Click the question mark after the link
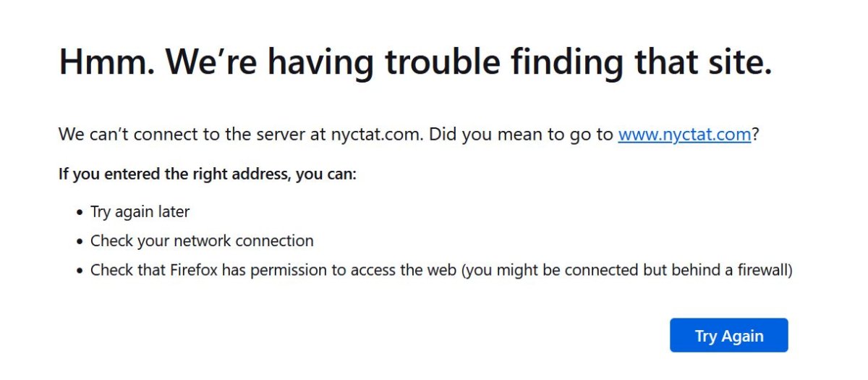The width and height of the screenshot is (868, 380). pyautogui.click(x=755, y=135)
